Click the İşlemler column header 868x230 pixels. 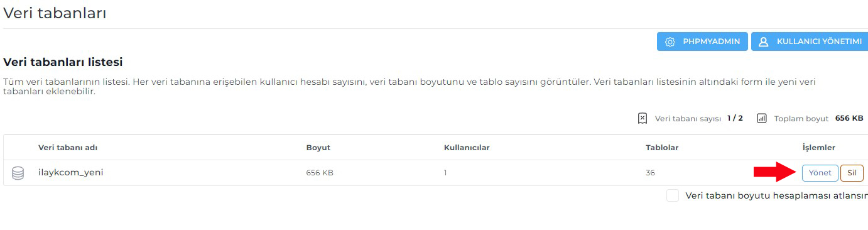coord(819,148)
